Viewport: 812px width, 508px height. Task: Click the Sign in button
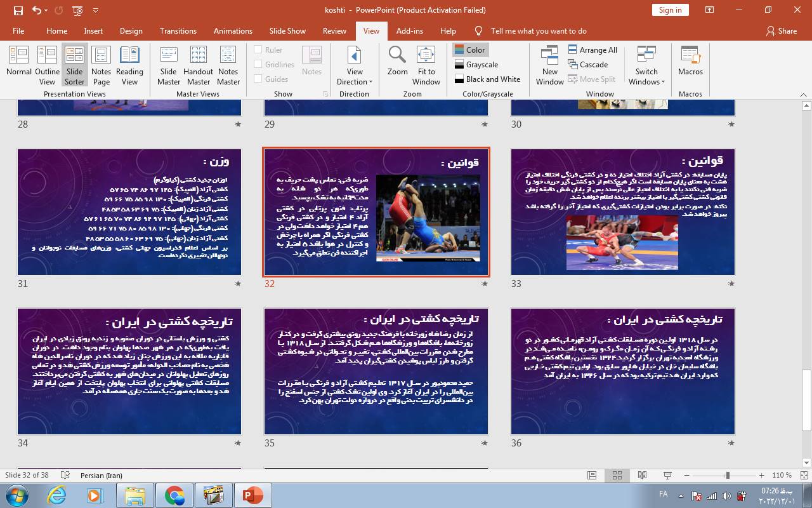click(x=670, y=10)
